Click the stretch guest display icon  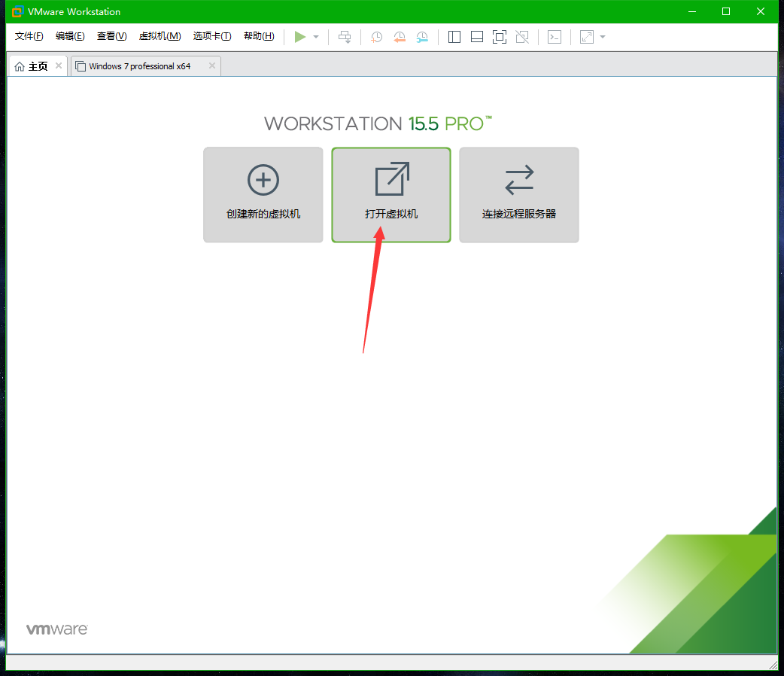[587, 37]
